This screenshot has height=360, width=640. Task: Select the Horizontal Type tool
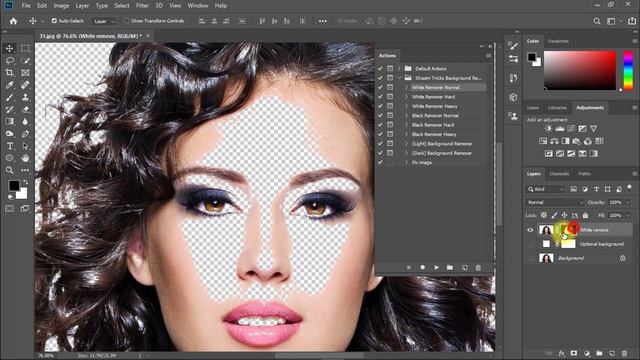coord(9,146)
